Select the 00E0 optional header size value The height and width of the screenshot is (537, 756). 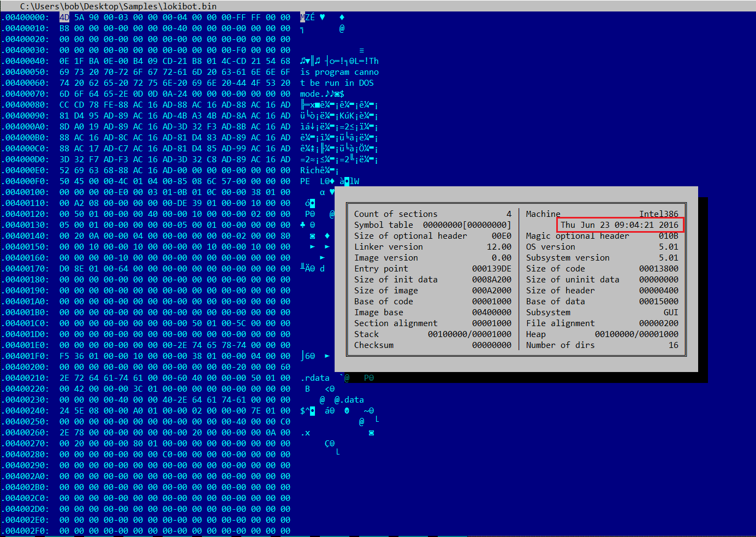click(x=502, y=236)
